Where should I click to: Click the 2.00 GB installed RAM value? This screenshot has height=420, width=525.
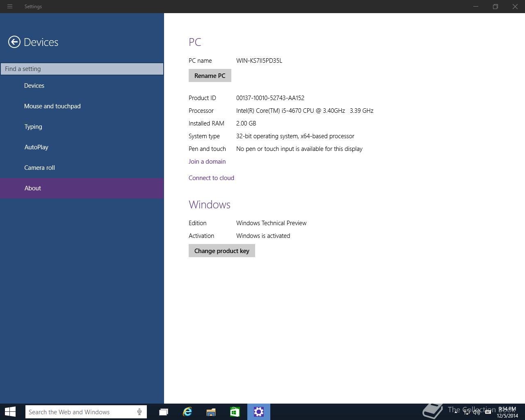pyautogui.click(x=246, y=123)
